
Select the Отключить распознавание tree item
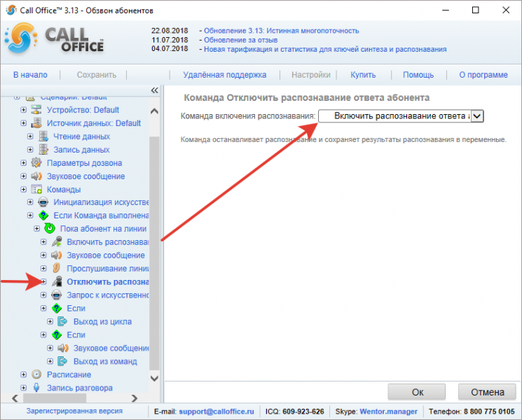click(107, 281)
